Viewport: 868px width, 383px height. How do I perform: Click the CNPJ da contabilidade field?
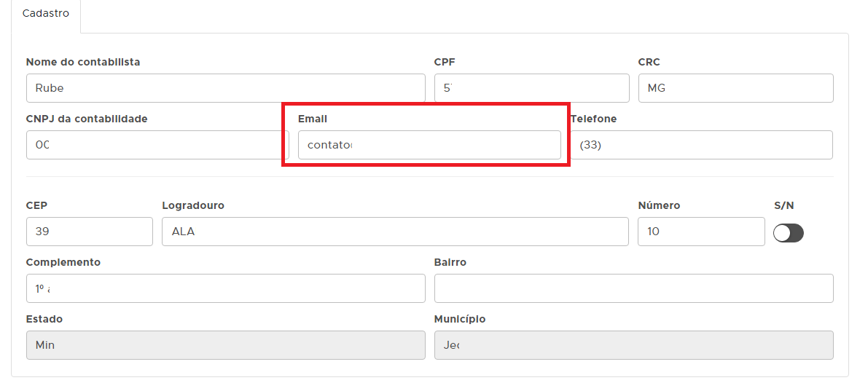tap(157, 145)
